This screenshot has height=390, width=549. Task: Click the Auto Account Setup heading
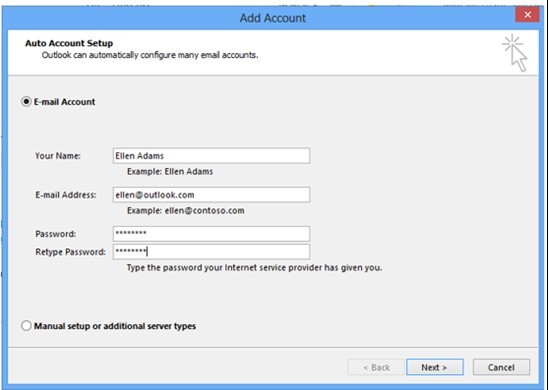tap(69, 43)
